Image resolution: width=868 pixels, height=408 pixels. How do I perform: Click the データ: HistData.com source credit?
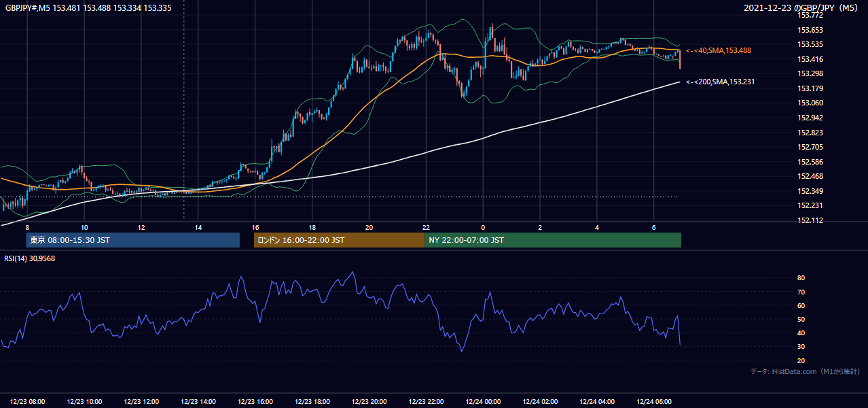point(806,371)
